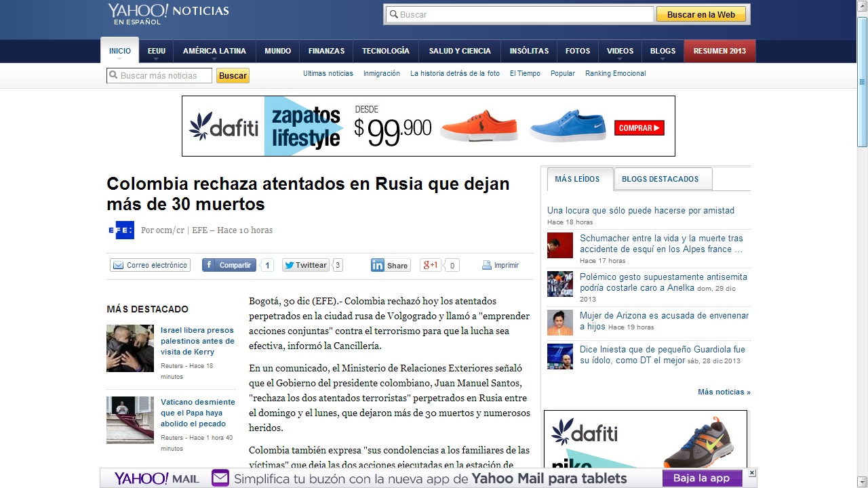Open the FINANZAS navigation menu
868x488 pixels.
[326, 51]
